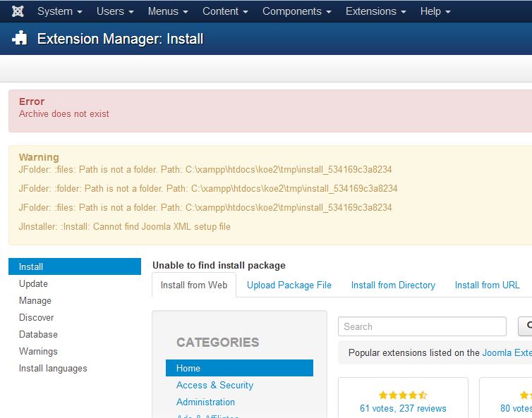Open Manage in the sidebar

(35, 300)
